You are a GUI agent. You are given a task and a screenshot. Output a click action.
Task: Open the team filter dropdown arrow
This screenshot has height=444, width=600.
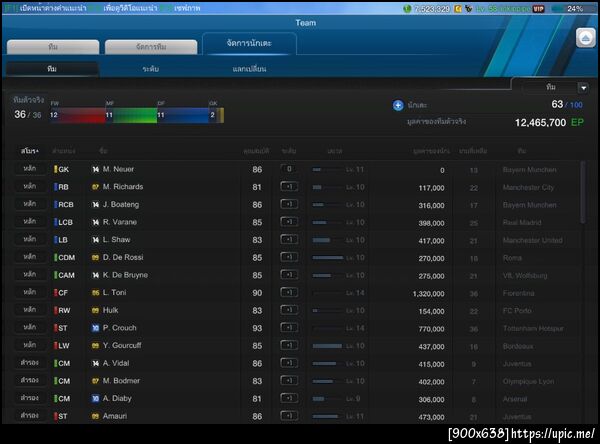click(583, 88)
